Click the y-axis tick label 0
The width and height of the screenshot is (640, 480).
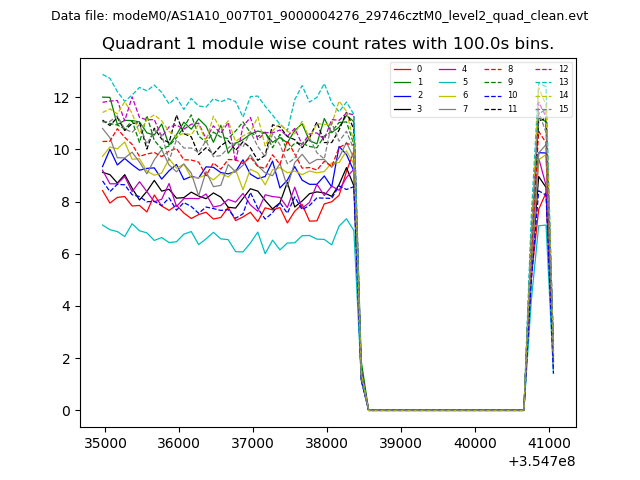(66, 411)
